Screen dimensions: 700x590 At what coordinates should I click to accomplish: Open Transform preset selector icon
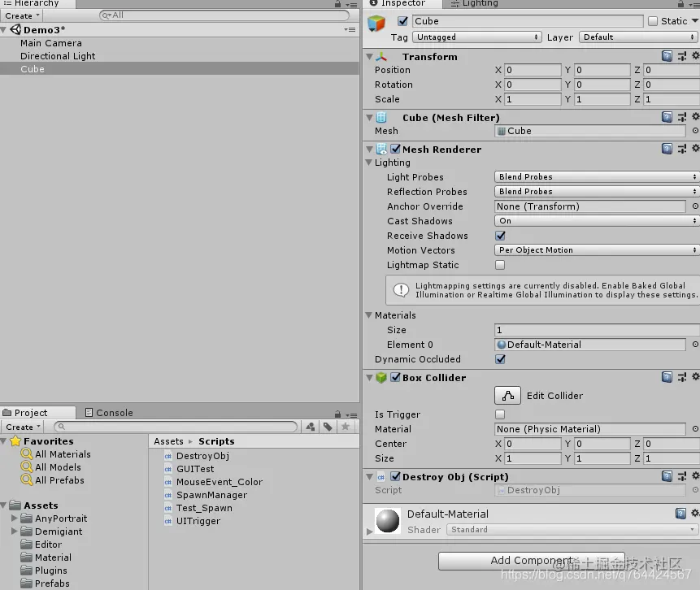pyautogui.click(x=681, y=56)
